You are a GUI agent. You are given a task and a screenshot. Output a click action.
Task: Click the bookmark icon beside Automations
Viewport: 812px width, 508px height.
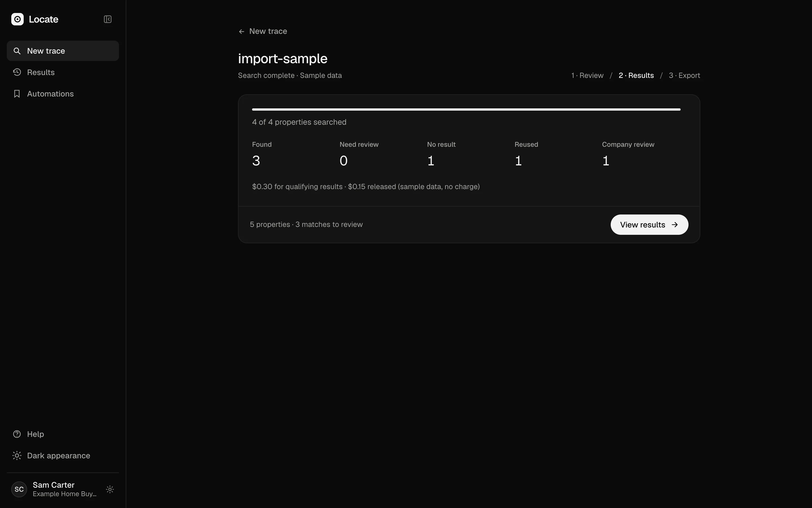[x=17, y=94]
